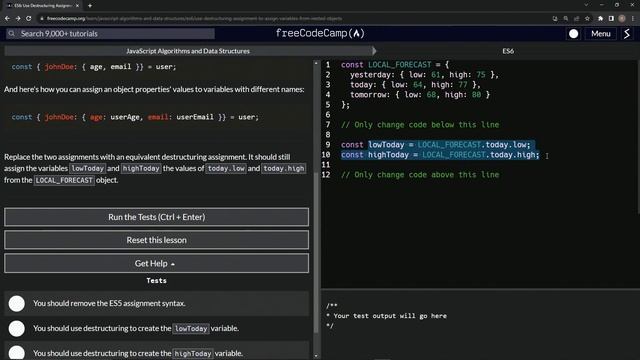Bookmark this page with the star icon
Screen dimensions: 640x360
(587, 18)
